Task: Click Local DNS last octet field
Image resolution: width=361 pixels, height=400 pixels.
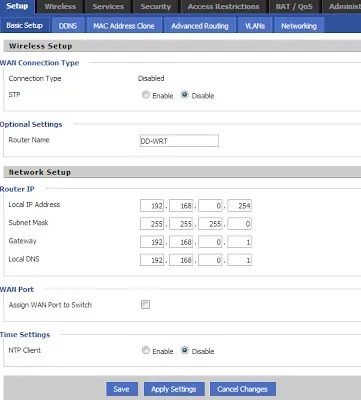Action: pyautogui.click(x=239, y=260)
